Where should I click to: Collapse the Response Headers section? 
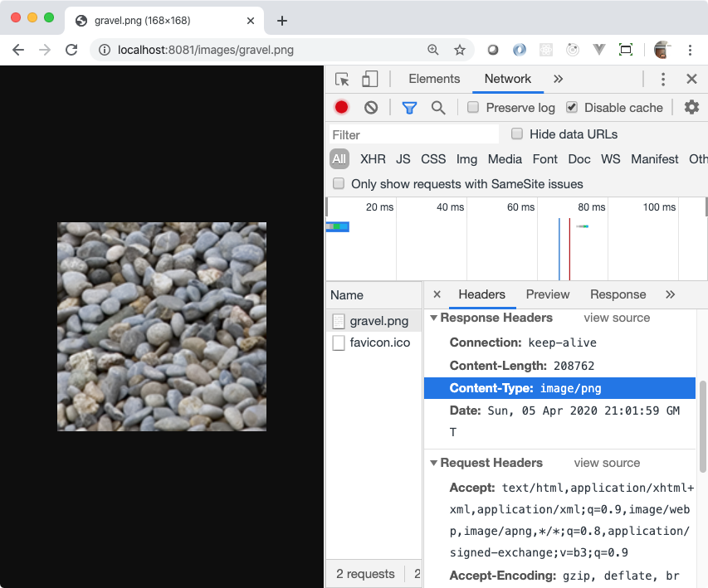point(433,318)
